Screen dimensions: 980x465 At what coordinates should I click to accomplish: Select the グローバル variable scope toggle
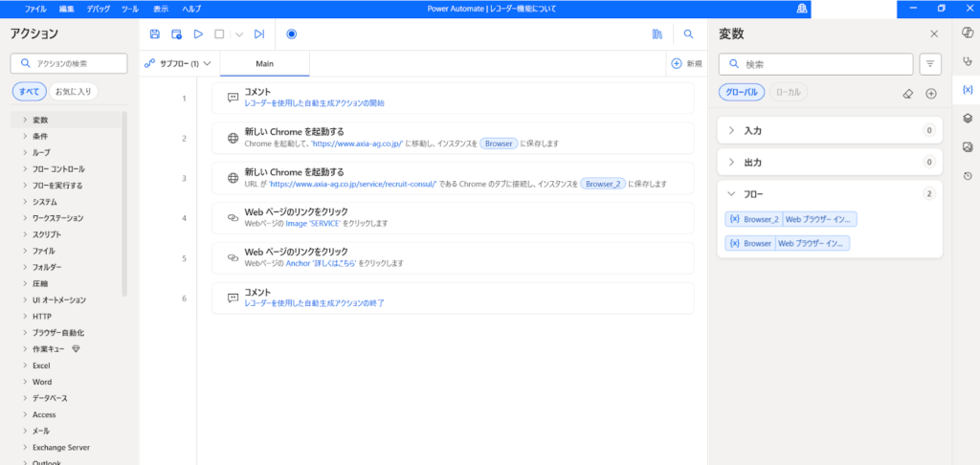741,93
